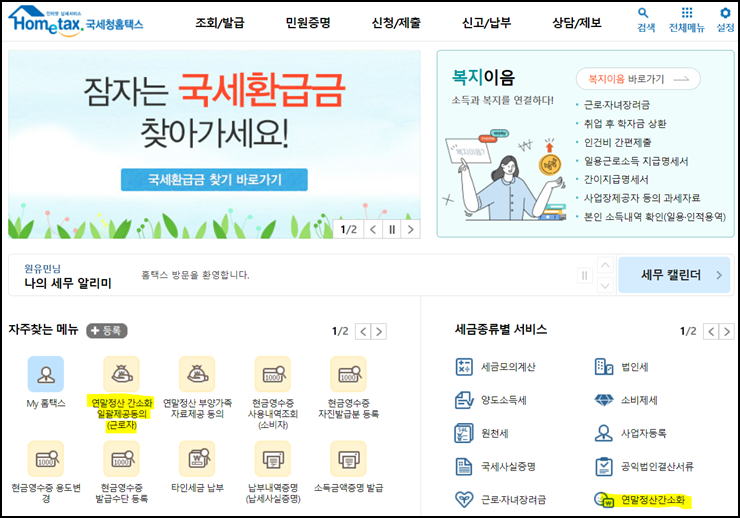Show next 세무 알리미 message (down arrow)
Screen dimensions: 740x518
(605, 285)
